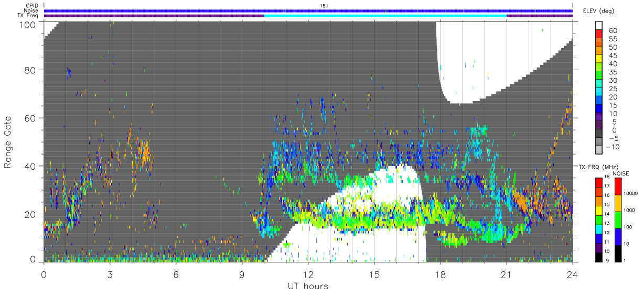644x297 pixels.
Task: Click the 60 label on ELEV scale
Action: tap(612, 30)
